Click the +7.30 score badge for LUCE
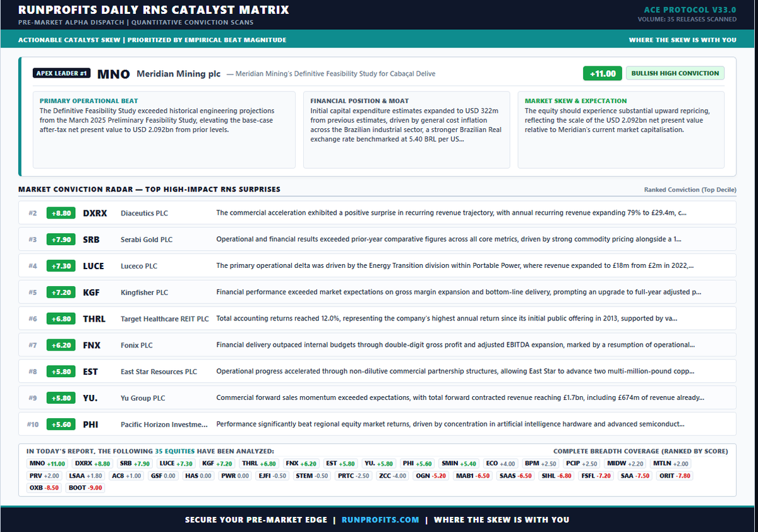Screen dimensions: 758x532 pyautogui.click(x=61, y=266)
